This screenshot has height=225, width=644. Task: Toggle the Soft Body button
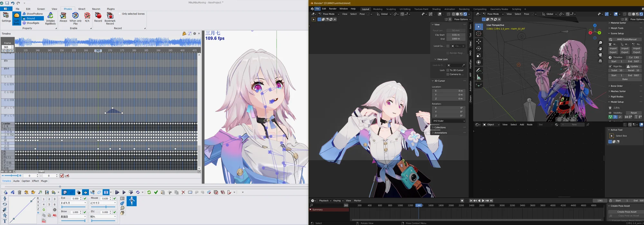[x=17, y=19]
